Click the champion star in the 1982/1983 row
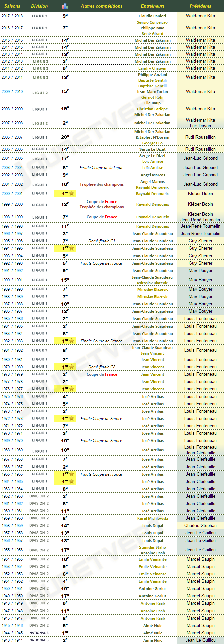 pos(71,341)
